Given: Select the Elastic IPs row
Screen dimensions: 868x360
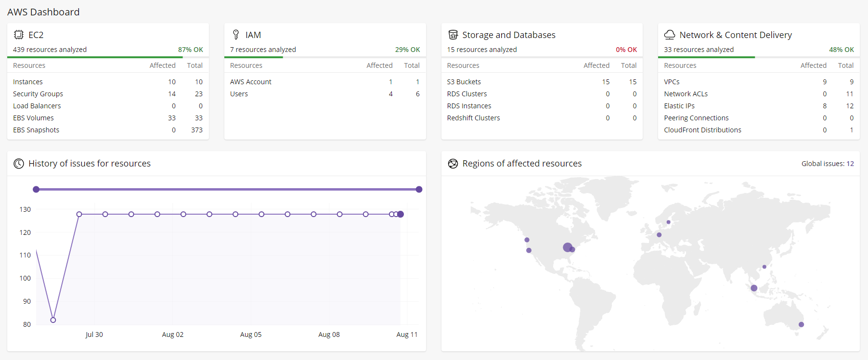Looking at the screenshot, I should pos(759,106).
